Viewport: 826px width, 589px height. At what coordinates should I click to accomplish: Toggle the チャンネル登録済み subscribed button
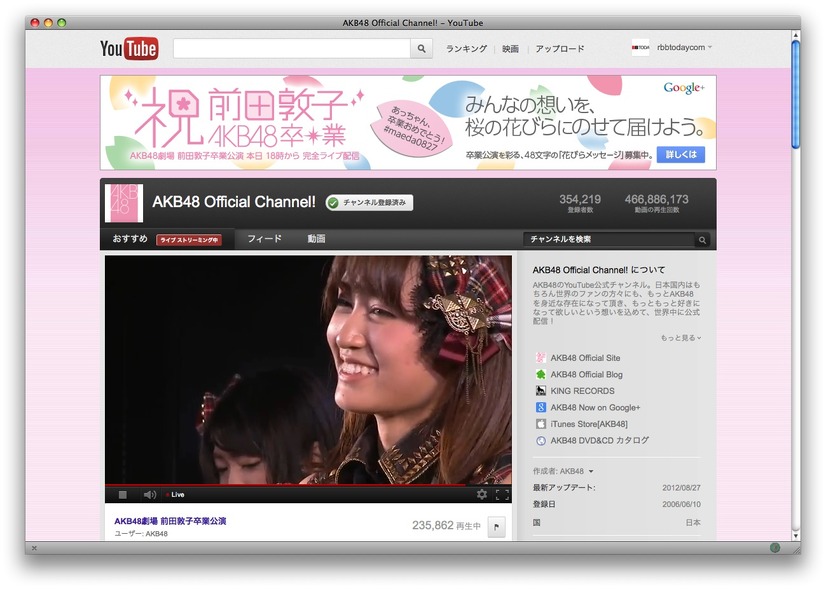369,202
